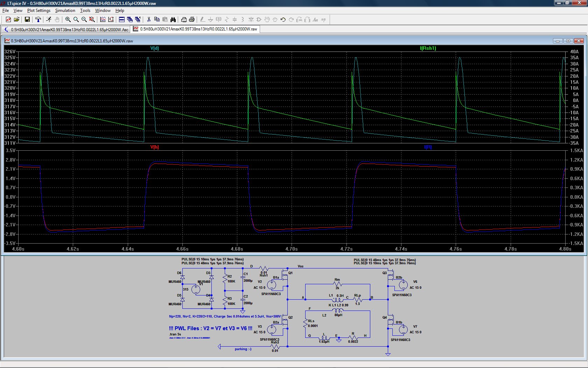
Task: Select the Component gate tool
Action: [x=259, y=20]
